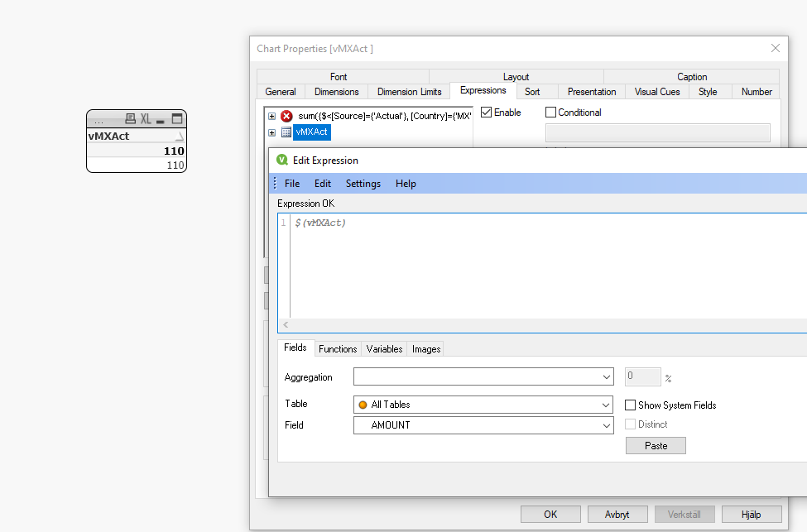The height and width of the screenshot is (532, 807).
Task: Click the Edit Expression menu bar grip handle
Action: [x=275, y=183]
